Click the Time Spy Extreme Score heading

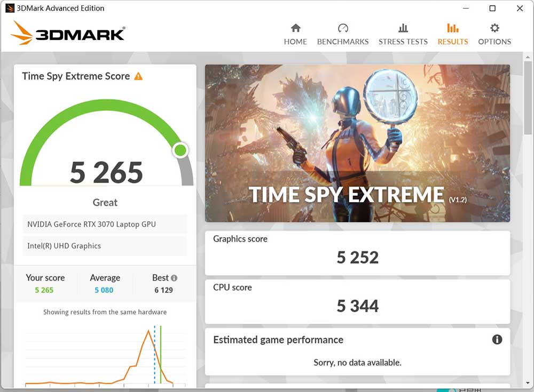(x=76, y=76)
